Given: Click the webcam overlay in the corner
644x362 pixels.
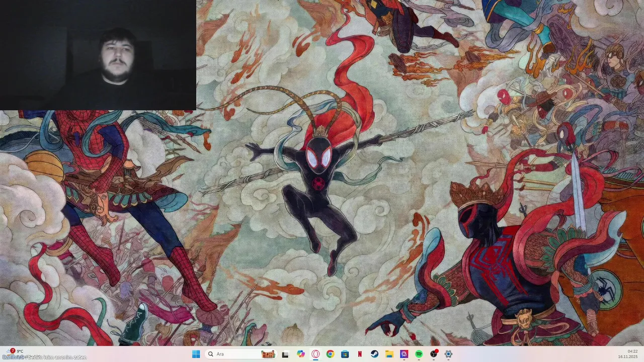Looking at the screenshot, I should click(98, 55).
